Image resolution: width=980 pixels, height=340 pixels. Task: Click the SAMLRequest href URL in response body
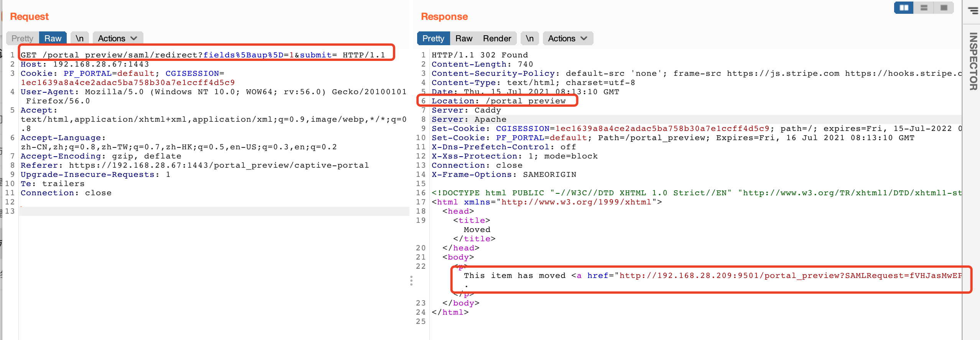pos(790,276)
